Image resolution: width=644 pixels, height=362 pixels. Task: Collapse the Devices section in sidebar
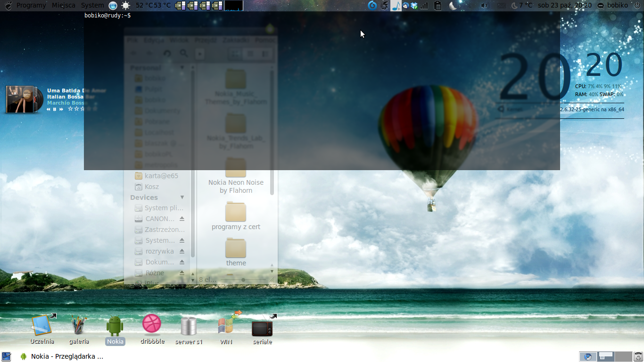click(x=182, y=197)
